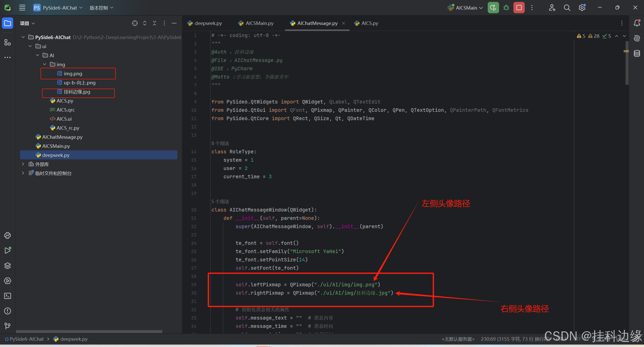The image size is (644, 347).
Task: Open editor tabs options menu dots
Action: pyautogui.click(x=622, y=23)
